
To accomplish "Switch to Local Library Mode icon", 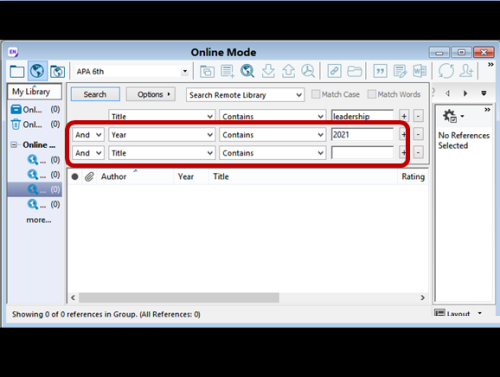I will [x=17, y=71].
